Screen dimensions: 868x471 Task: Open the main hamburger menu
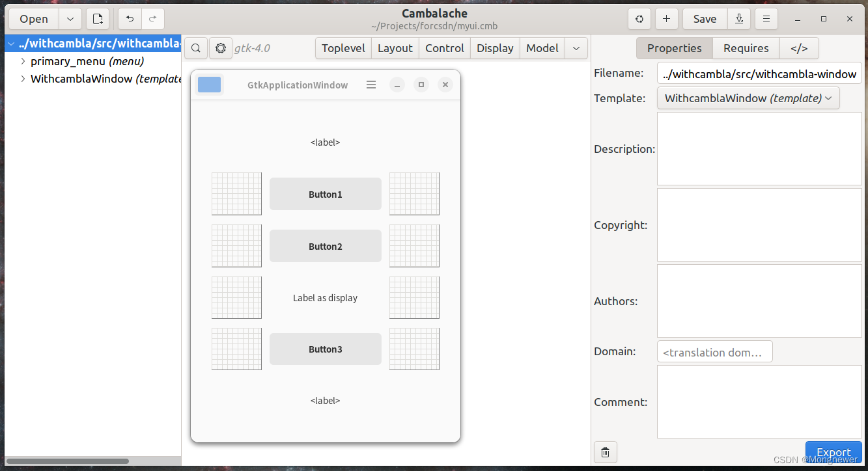(766, 19)
